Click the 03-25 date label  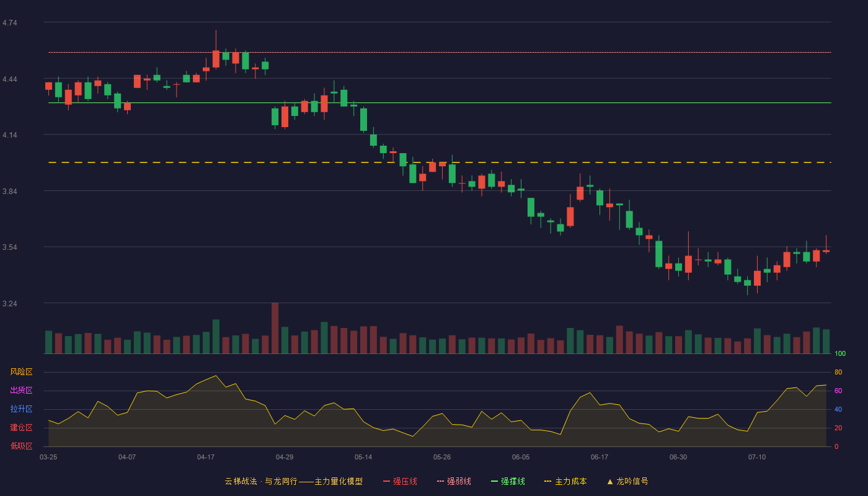[48, 457]
